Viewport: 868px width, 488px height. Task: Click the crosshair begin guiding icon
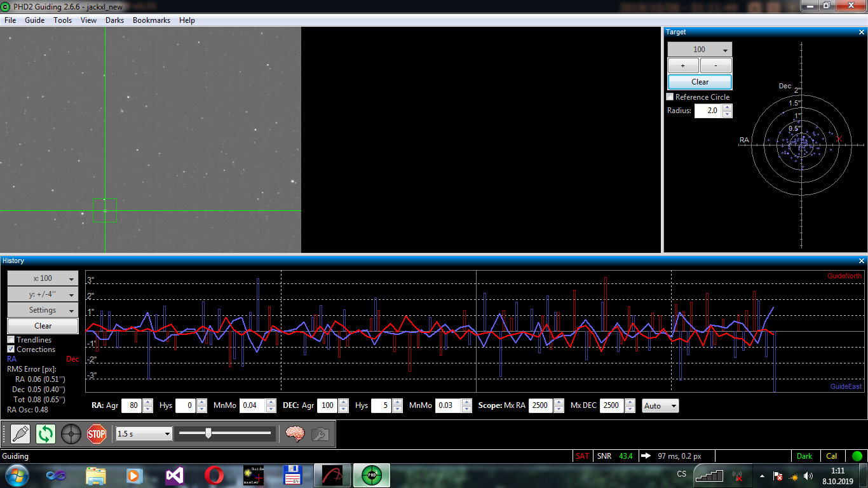point(71,434)
